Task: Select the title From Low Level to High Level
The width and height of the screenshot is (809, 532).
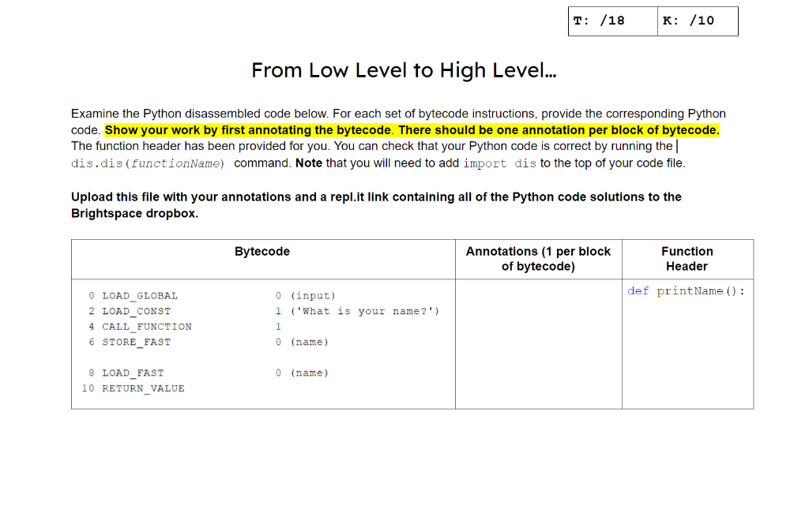Action: point(404,70)
